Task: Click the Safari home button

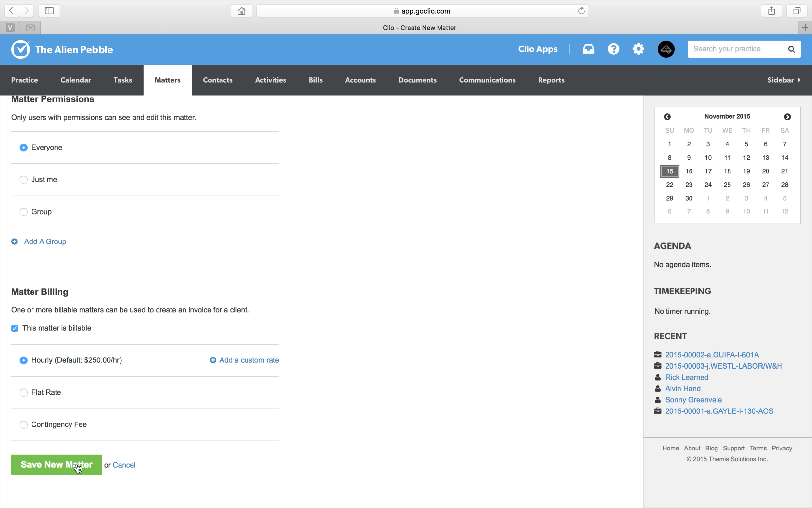Action: point(241,11)
